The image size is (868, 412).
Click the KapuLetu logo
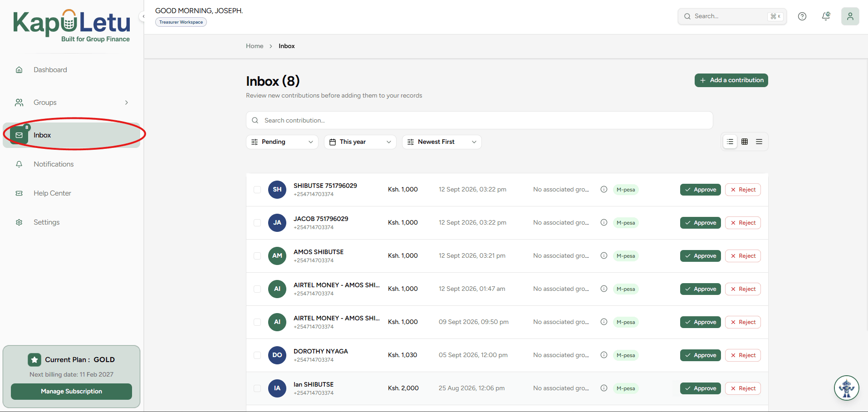72,25
